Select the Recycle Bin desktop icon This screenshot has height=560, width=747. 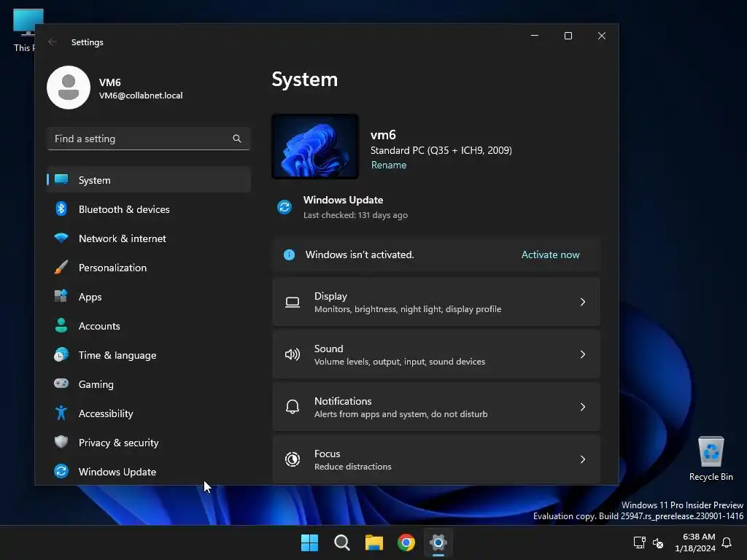click(711, 459)
